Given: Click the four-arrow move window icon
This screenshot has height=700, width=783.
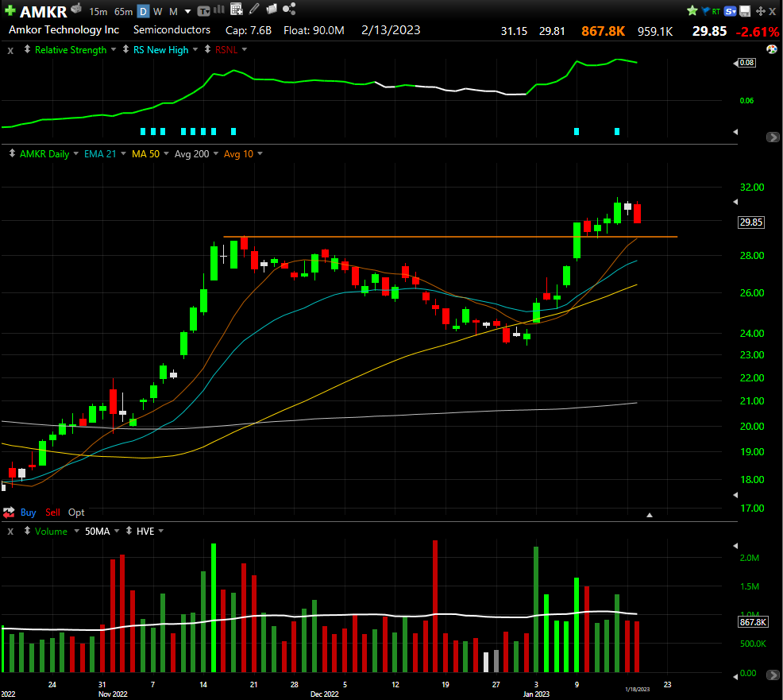Looking at the screenshot, I should 761,11.
